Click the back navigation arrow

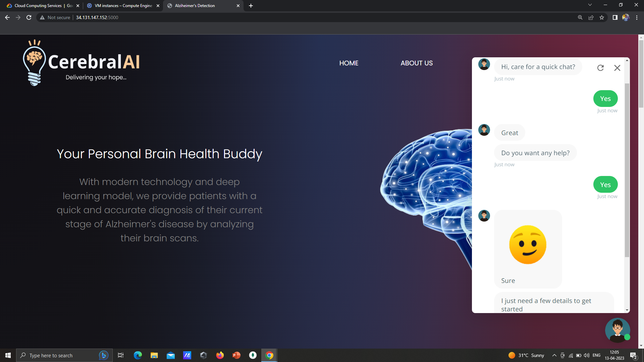pos(7,17)
